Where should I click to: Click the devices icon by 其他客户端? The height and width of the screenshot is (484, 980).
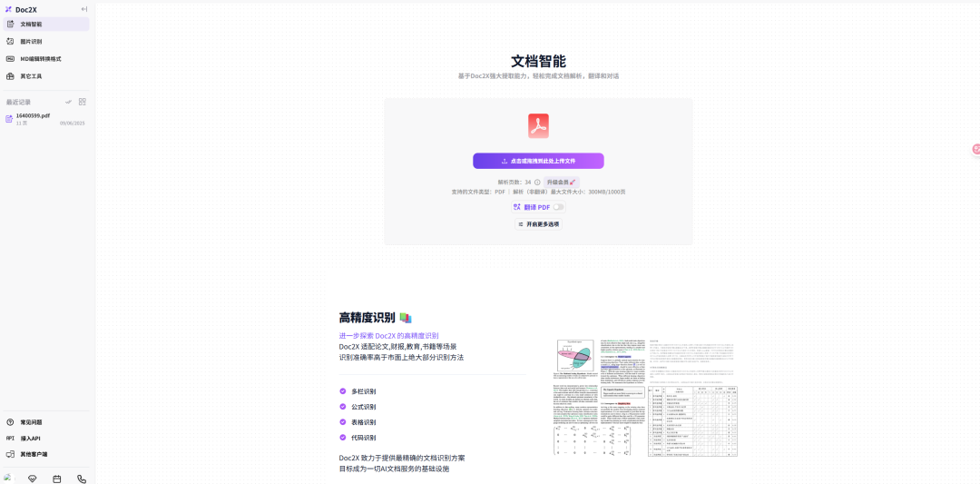(10, 455)
